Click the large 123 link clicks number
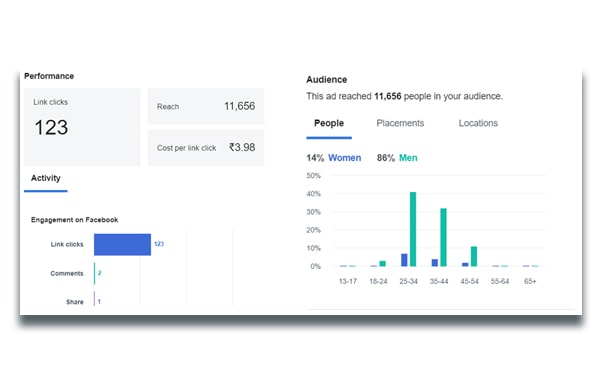 point(51,128)
